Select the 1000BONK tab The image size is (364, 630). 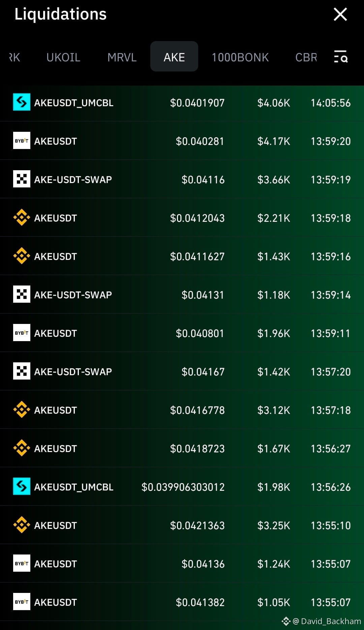click(240, 57)
